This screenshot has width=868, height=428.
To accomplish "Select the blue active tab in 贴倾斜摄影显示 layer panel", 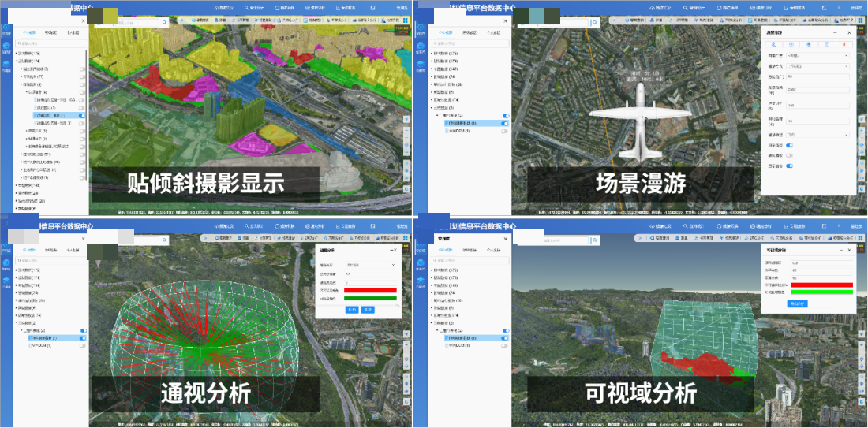I will 28,32.
